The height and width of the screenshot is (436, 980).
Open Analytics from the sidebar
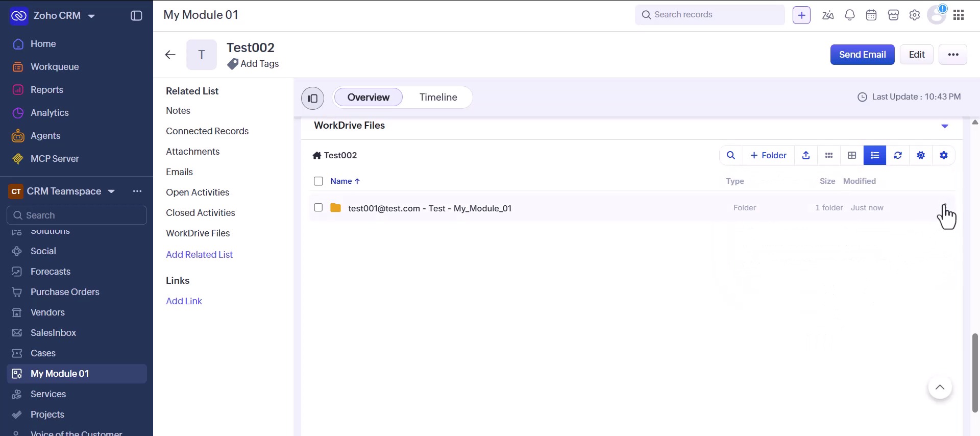[49, 113]
